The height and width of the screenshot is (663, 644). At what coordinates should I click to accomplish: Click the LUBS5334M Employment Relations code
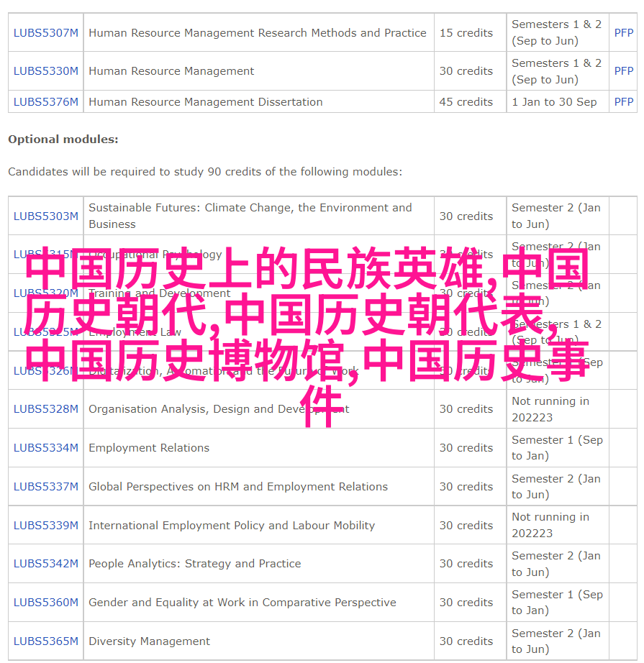45,448
